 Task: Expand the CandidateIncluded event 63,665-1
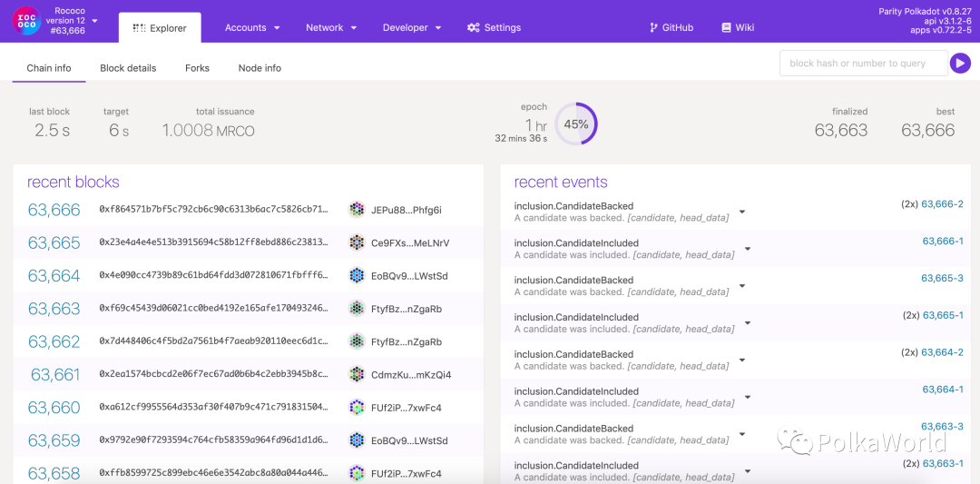pyautogui.click(x=748, y=323)
